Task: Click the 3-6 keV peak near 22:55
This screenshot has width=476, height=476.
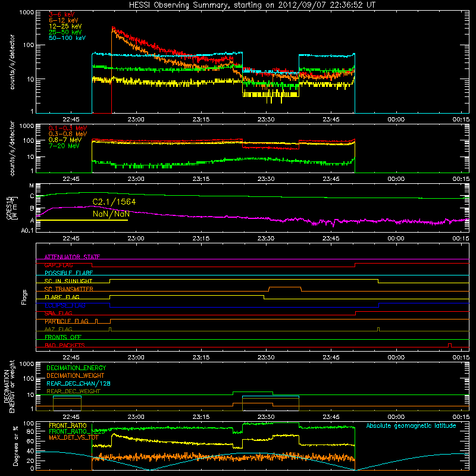Action: 113,28
